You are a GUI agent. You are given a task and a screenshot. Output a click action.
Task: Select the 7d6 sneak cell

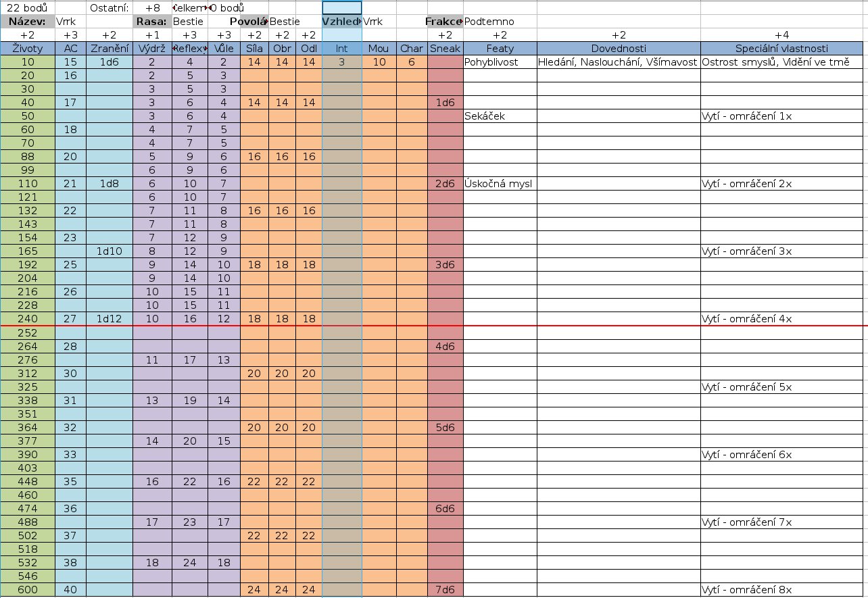445,589
